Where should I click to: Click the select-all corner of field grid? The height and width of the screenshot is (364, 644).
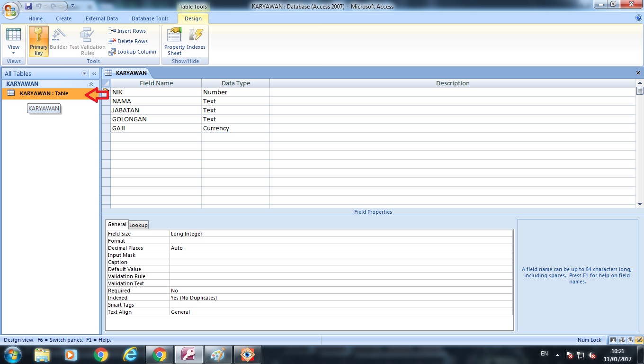(x=106, y=83)
